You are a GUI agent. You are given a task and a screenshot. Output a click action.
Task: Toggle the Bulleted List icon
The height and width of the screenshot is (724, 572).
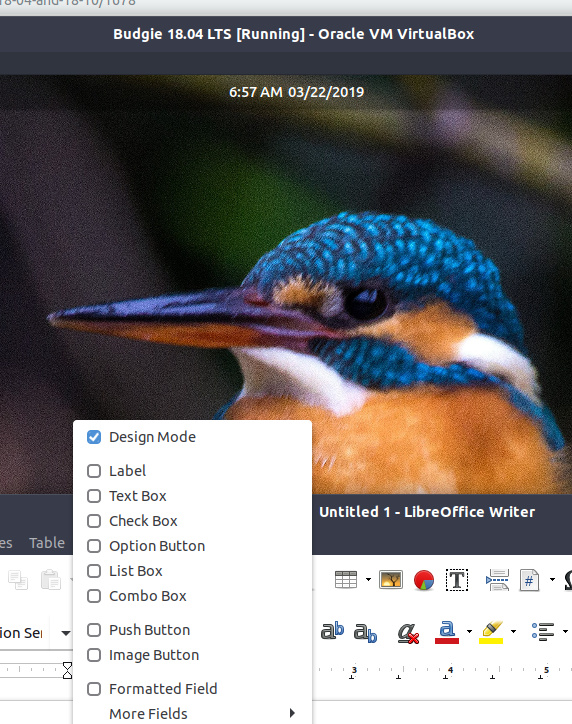pos(543,632)
